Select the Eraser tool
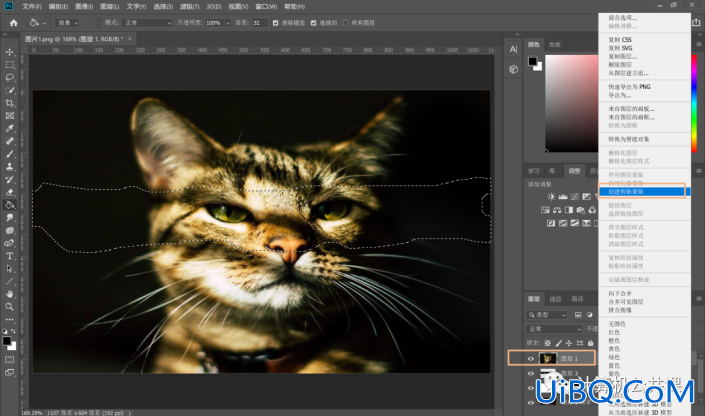 (x=9, y=192)
